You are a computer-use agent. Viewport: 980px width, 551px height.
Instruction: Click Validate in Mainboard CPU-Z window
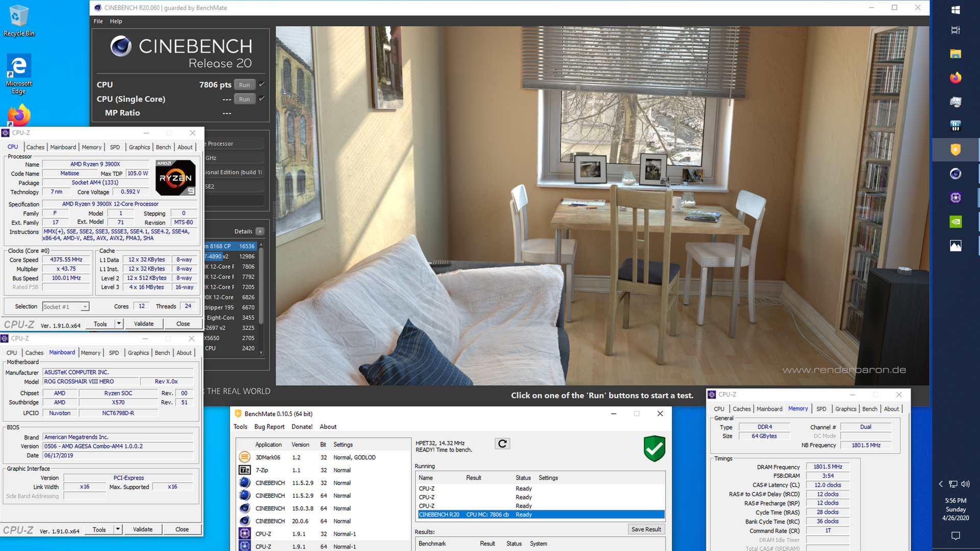coord(142,529)
